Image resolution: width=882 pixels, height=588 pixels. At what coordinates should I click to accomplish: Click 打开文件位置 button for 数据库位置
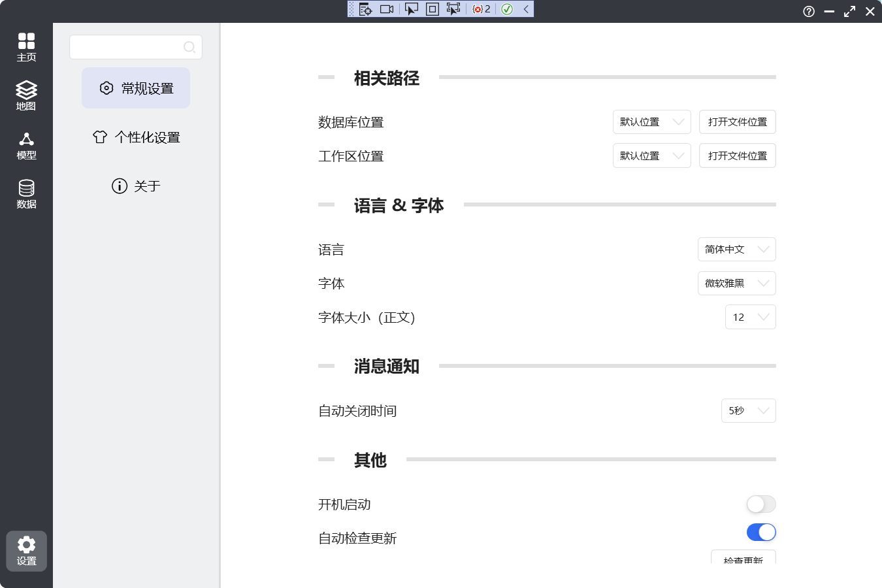(737, 122)
